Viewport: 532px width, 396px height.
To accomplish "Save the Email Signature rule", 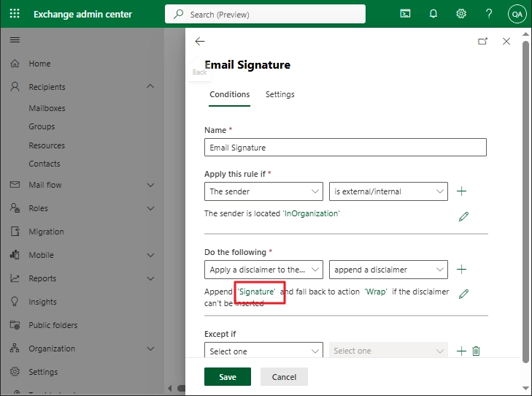I will [228, 377].
